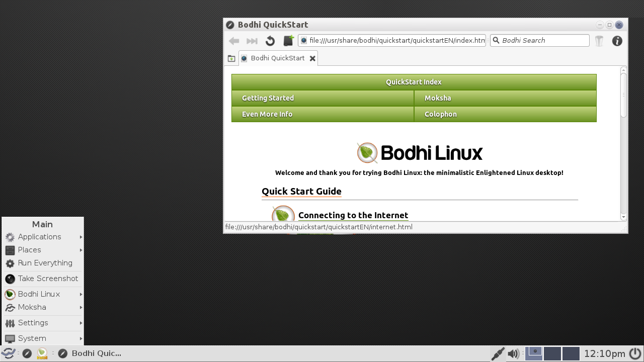Open the QuickStart Index header link
Image resolution: width=644 pixels, height=362 pixels.
coord(414,82)
